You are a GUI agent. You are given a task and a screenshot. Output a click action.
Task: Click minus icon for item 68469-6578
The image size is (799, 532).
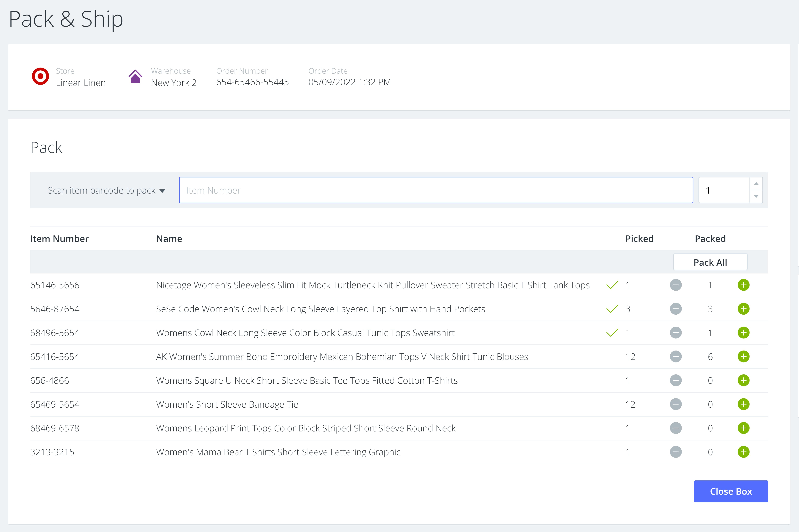point(675,428)
